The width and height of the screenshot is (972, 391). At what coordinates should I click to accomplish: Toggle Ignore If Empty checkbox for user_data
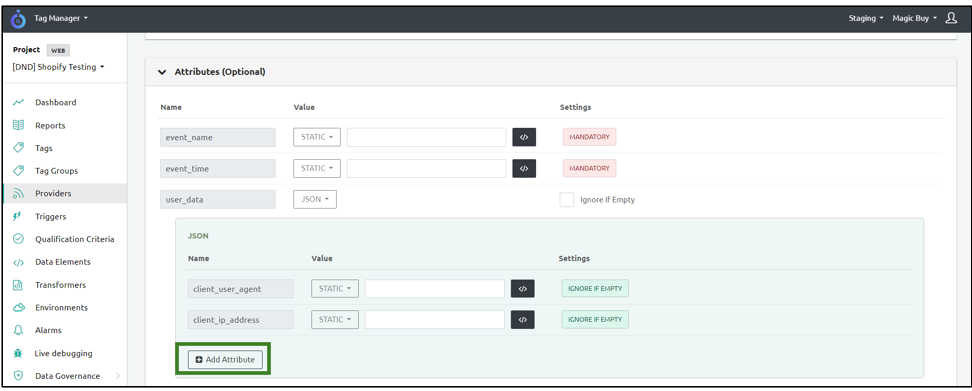click(x=567, y=200)
